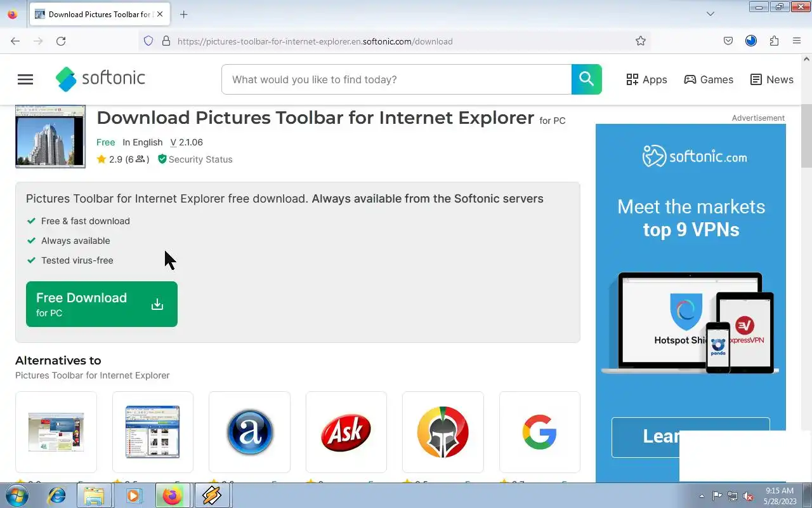812x508 pixels.
Task: Open a new browser tab
Action: pos(183,14)
